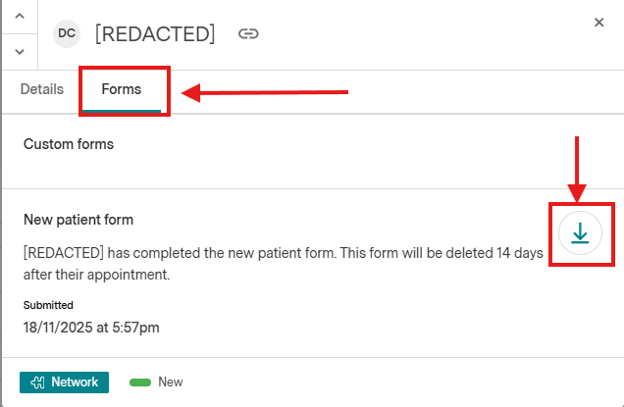Click the 18/11/2025 submission timestamp

pos(91,326)
